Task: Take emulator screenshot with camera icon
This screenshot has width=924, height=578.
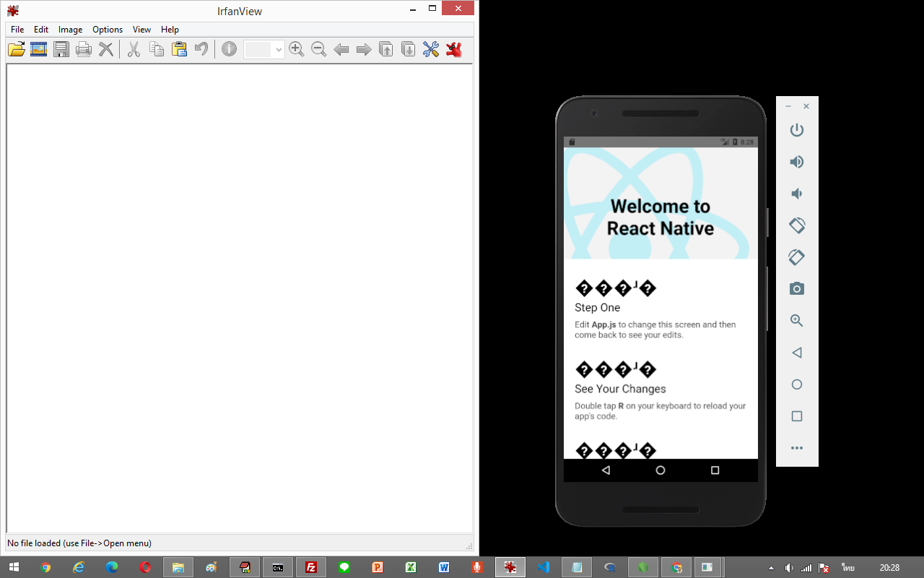Action: click(796, 289)
